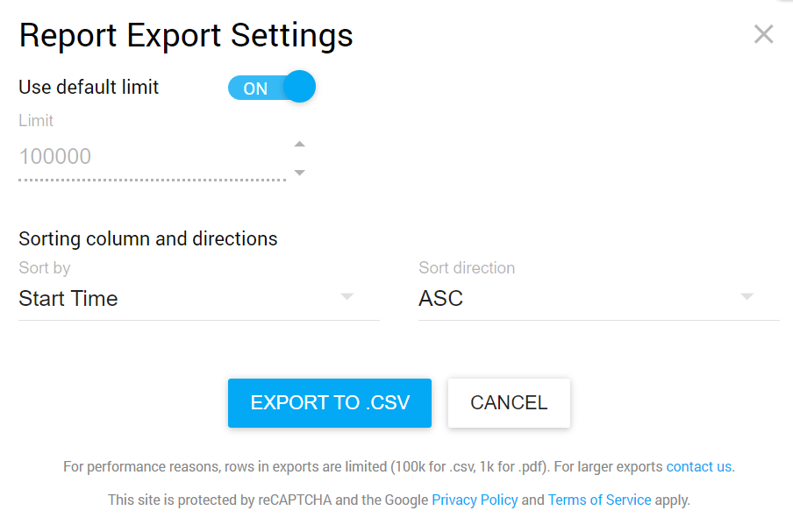Screen dimensions: 793x532
Task: Click the "Use default limit" label text
Action: (89, 88)
